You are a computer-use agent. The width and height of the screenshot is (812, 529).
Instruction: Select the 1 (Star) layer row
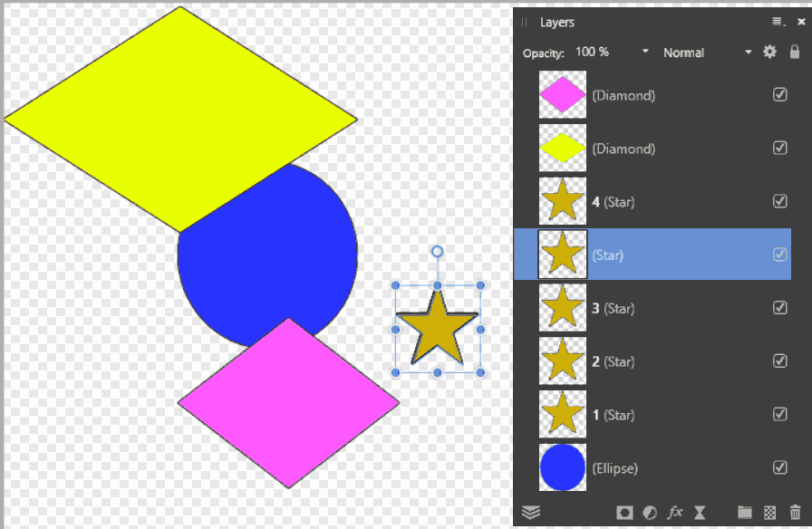pos(652,415)
